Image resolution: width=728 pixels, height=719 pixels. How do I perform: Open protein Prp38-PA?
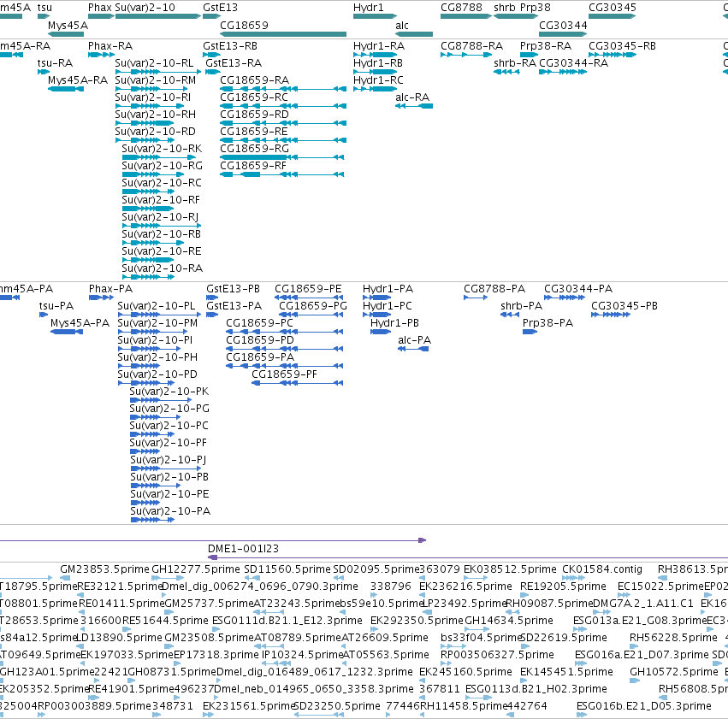(547, 323)
